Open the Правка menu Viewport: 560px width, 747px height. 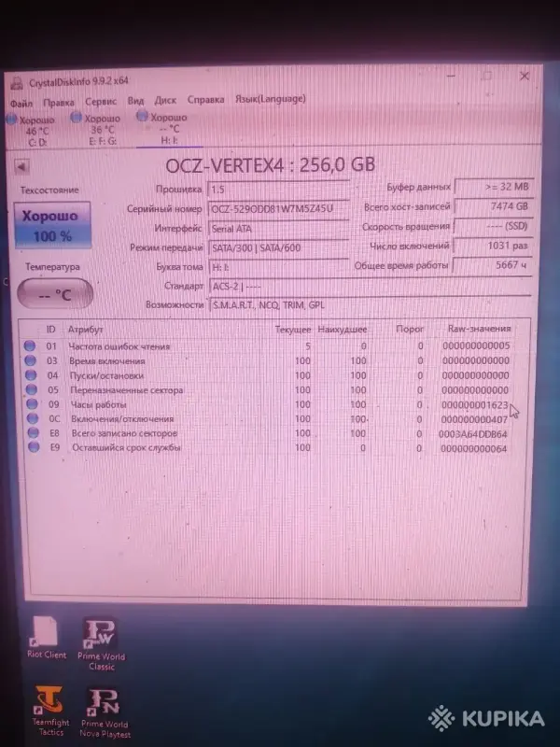(59, 103)
